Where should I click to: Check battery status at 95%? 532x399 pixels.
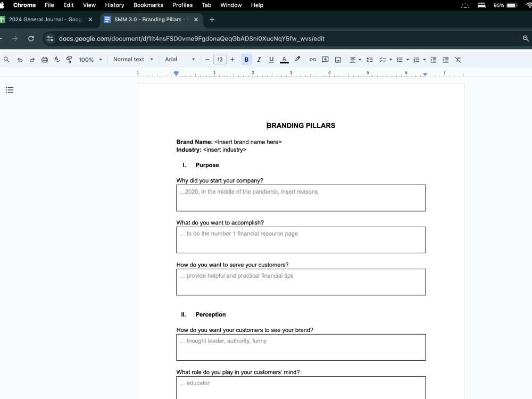505,5
